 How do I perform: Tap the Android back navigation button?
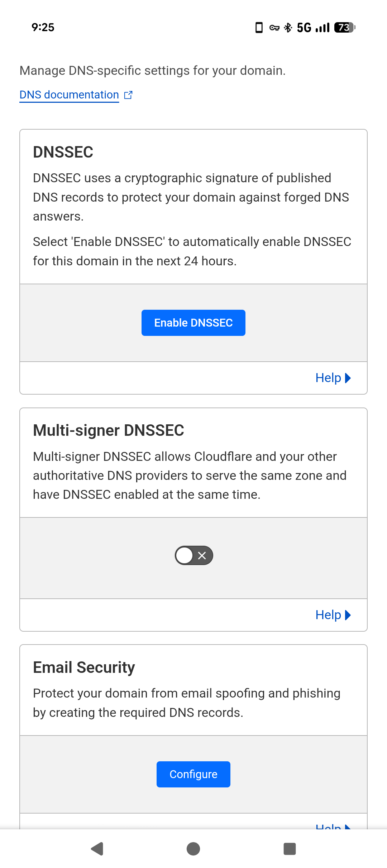[97, 848]
